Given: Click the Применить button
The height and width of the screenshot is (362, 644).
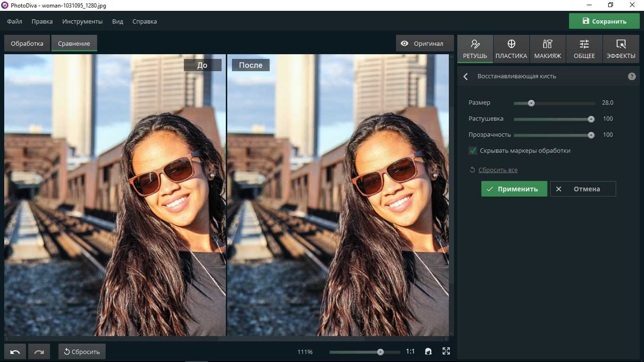Looking at the screenshot, I should (x=514, y=189).
